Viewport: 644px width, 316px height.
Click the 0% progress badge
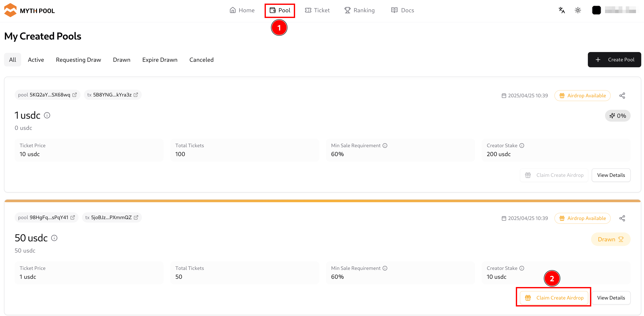tap(618, 116)
